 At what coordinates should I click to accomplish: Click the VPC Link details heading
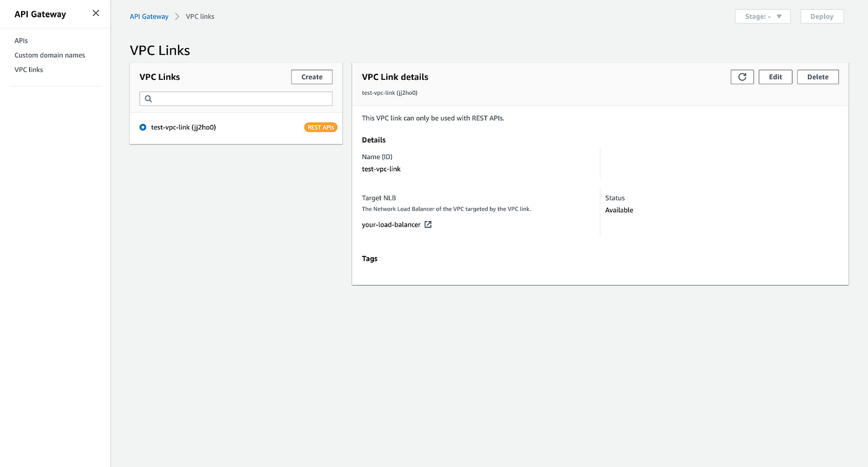click(395, 77)
